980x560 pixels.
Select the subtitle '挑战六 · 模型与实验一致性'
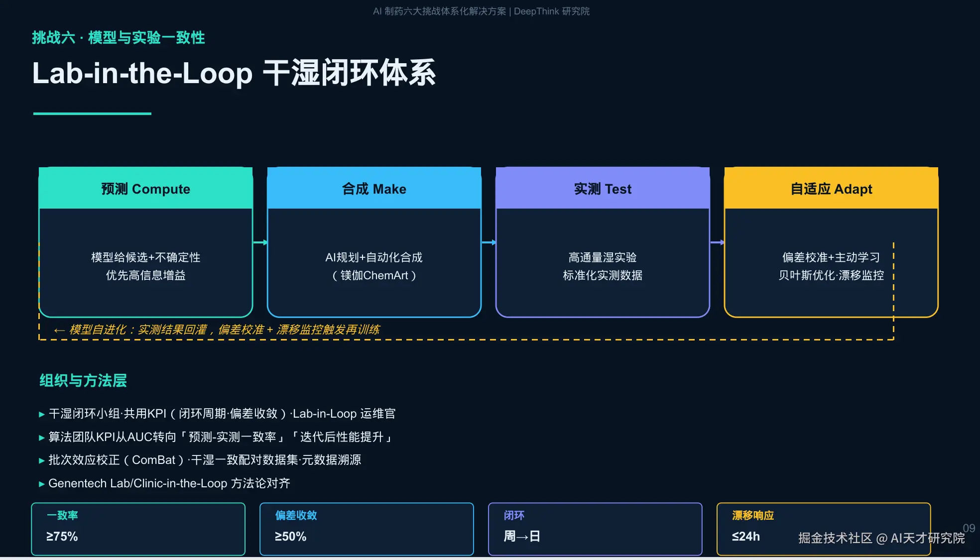(119, 37)
